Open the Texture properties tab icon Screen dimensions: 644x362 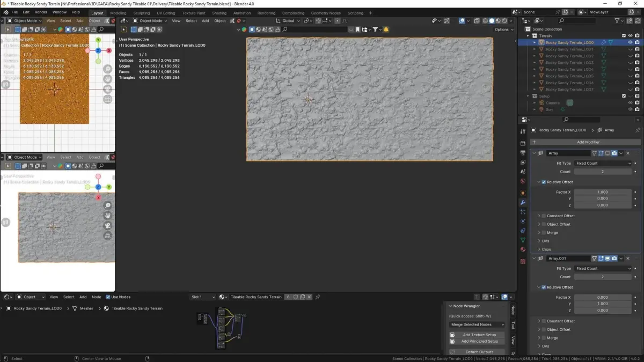(523, 261)
